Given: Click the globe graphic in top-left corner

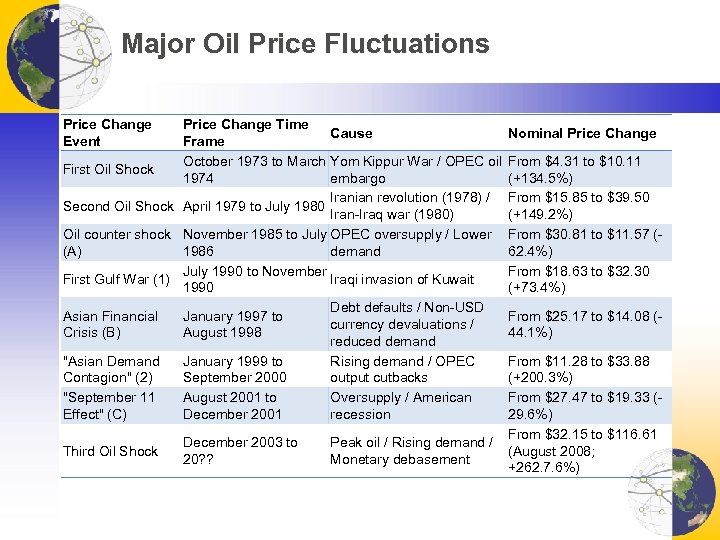Looking at the screenshot, I should click(x=40, y=50).
